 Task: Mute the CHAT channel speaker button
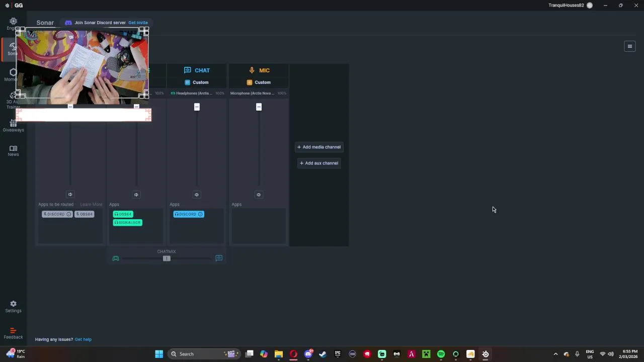point(197,195)
